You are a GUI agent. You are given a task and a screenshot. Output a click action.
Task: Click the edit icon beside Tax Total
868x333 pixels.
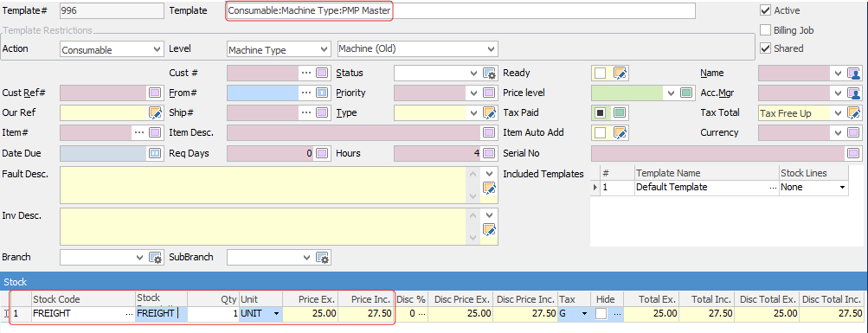tap(853, 112)
